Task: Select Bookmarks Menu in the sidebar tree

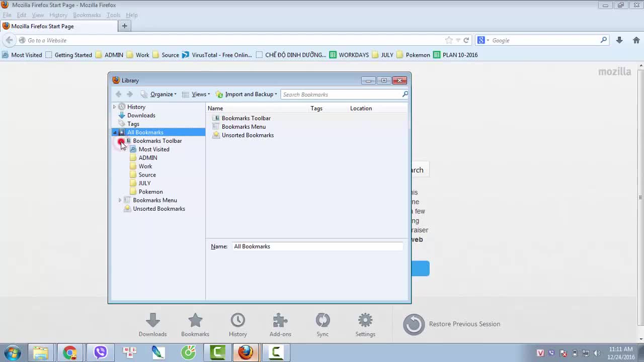Action: 154,200
